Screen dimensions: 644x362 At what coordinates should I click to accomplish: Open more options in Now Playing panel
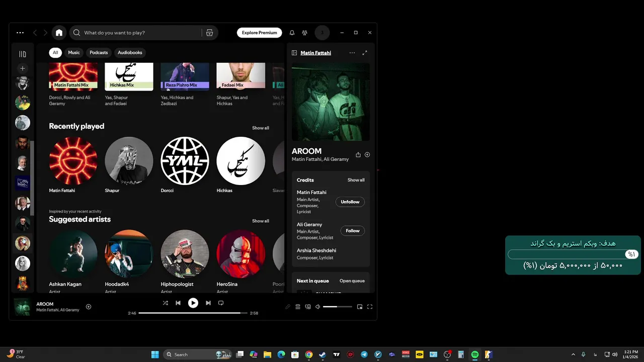click(x=352, y=53)
